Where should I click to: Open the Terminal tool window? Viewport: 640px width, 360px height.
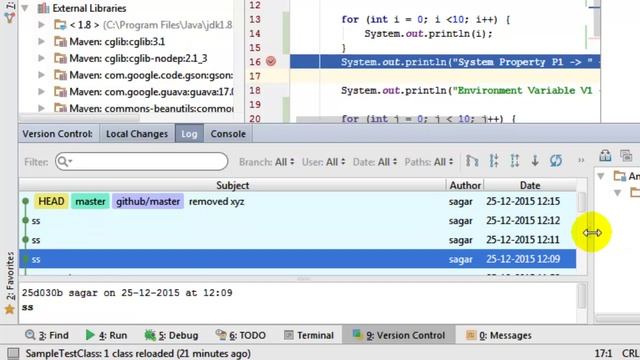pos(309,336)
